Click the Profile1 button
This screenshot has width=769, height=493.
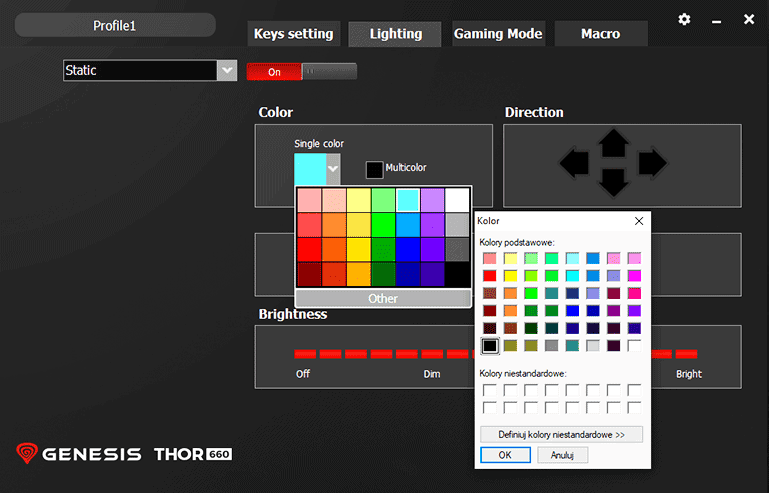[115, 26]
